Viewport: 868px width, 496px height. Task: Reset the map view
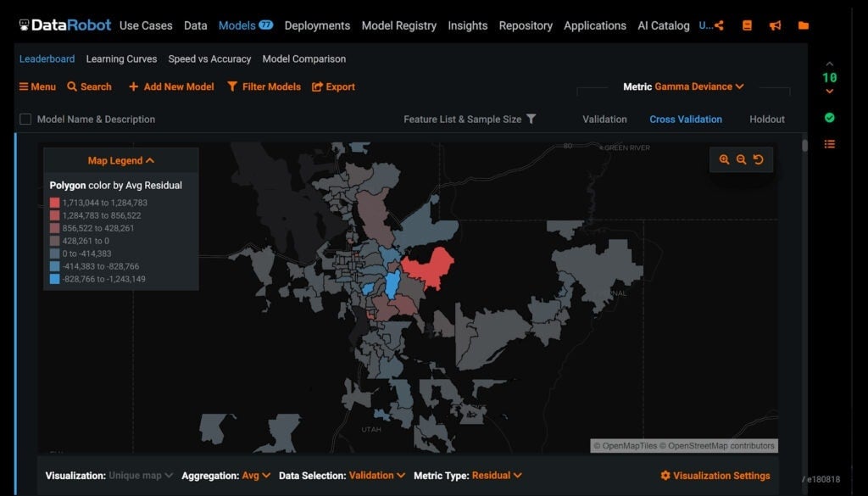coord(758,159)
